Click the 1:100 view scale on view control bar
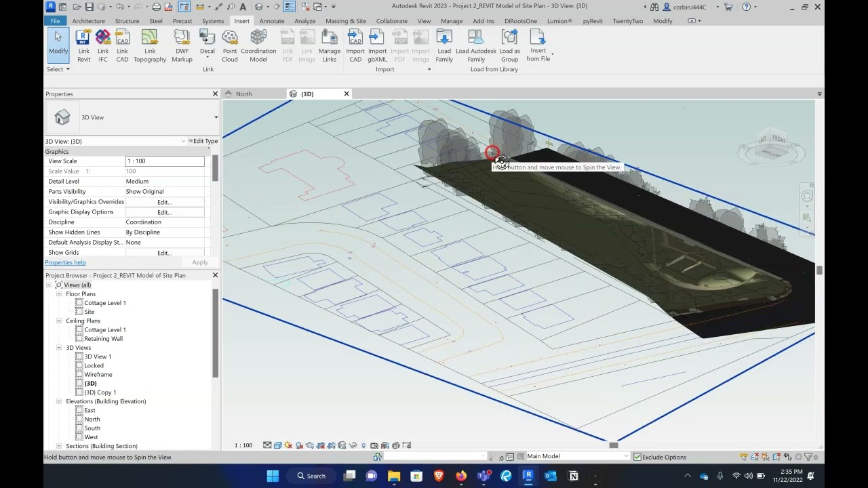Image resolution: width=868 pixels, height=488 pixels. (x=243, y=445)
